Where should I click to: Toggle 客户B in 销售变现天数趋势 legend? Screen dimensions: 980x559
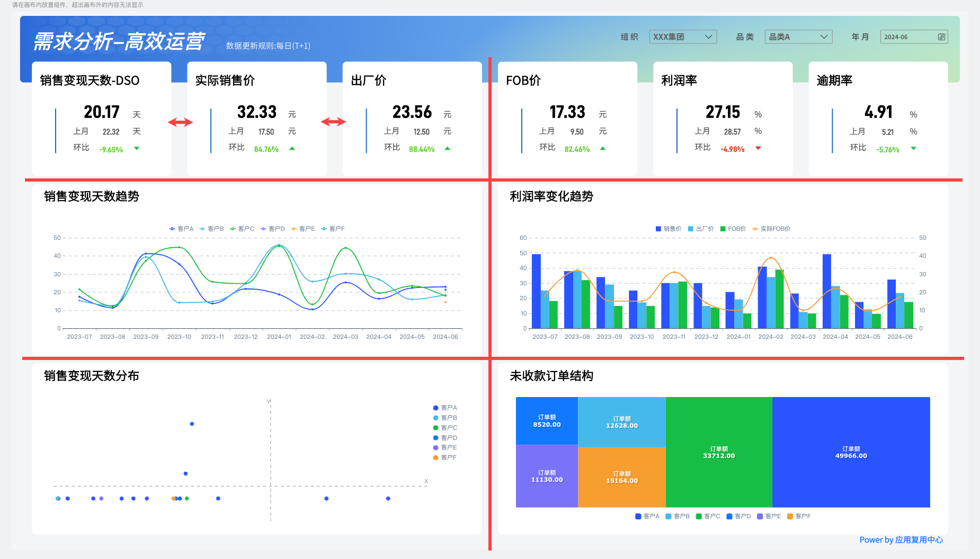click(211, 229)
